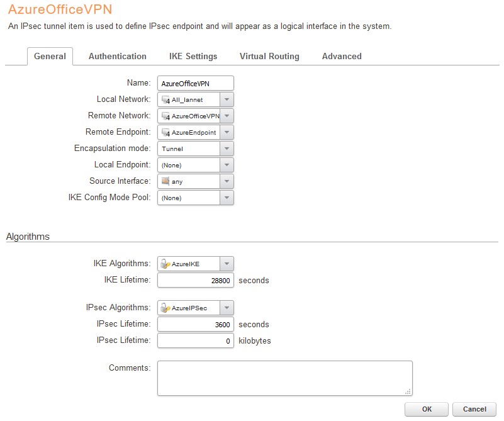Click the IPsec Lifetime seconds field
Viewport: 504px width, 421px height.
(196, 324)
